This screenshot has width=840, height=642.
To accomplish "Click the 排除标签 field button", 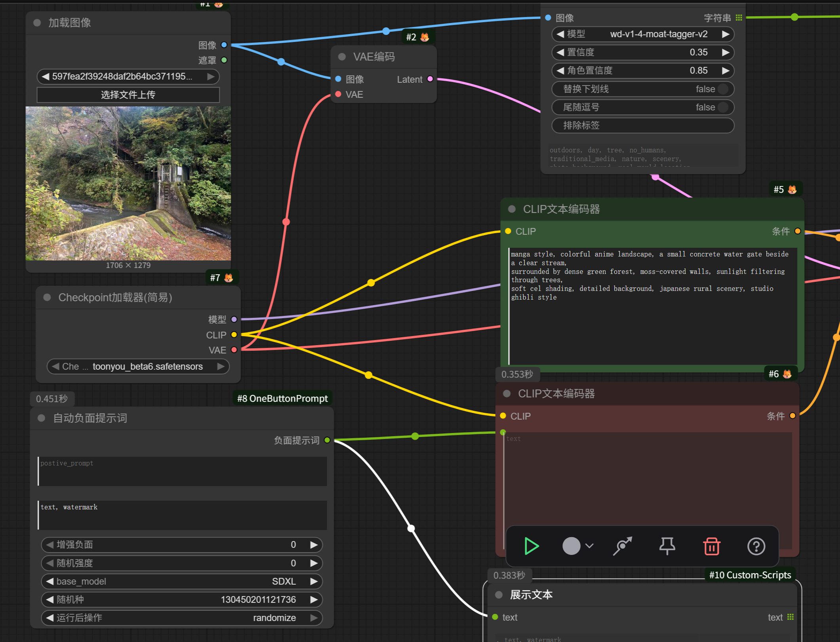I will (x=642, y=125).
